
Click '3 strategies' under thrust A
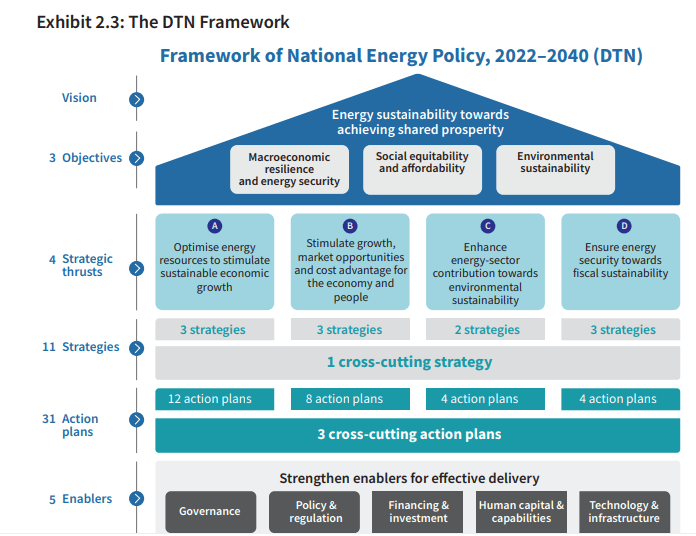[213, 330]
